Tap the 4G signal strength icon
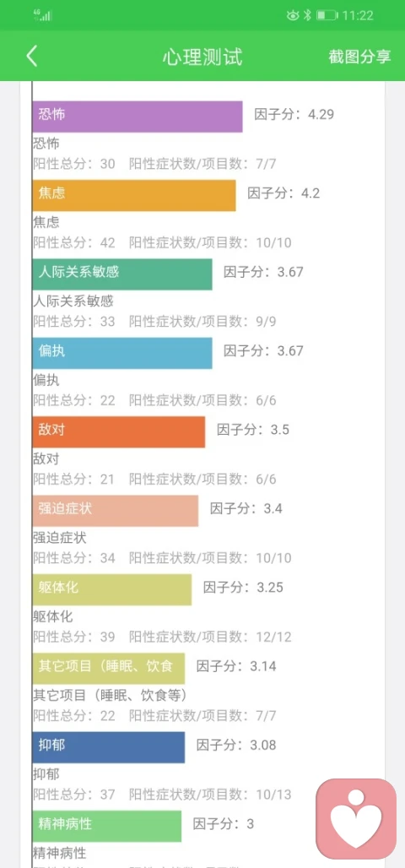The height and width of the screenshot is (868, 405). (43, 15)
